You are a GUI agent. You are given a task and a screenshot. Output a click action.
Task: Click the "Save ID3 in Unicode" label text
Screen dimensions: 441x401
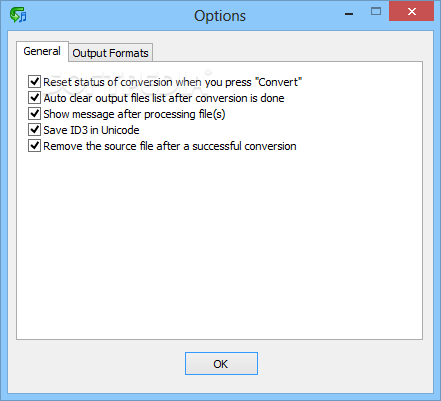pos(91,130)
